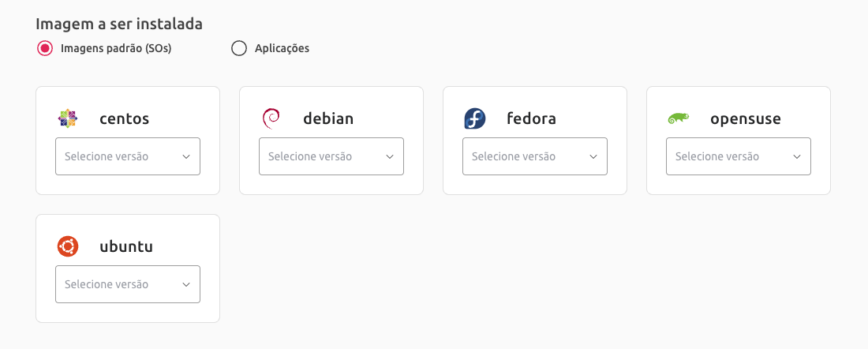Click the openSUSE chameleon logo
The width and height of the screenshot is (868, 349).
tap(678, 118)
